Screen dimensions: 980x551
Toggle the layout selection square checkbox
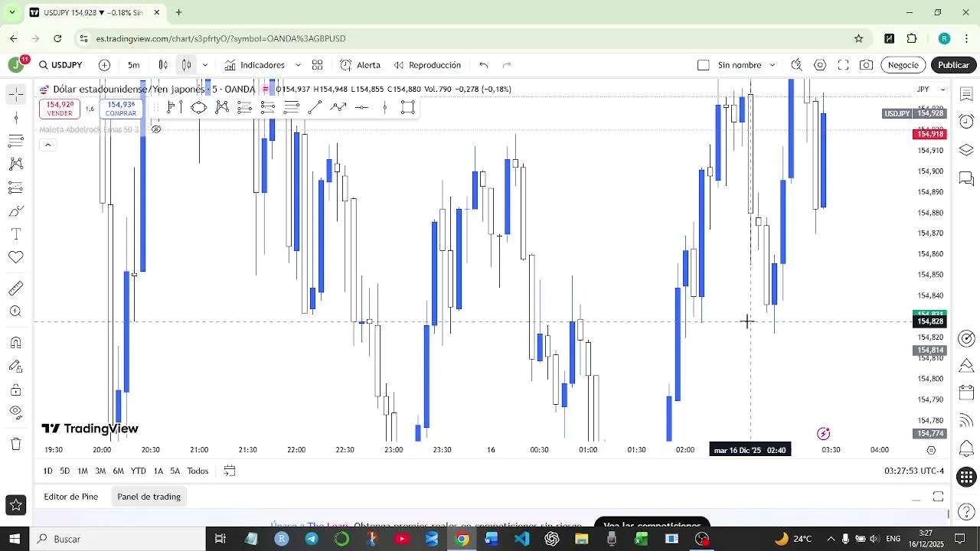(x=704, y=65)
